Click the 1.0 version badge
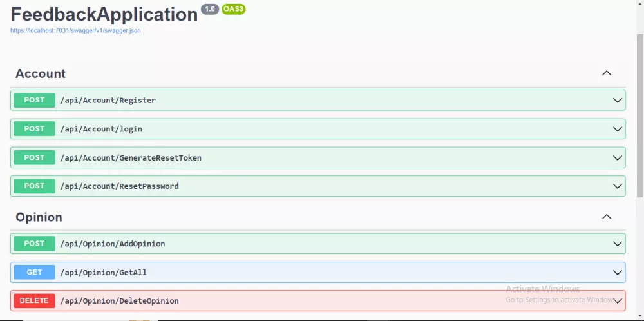This screenshot has height=321, width=644. coord(210,8)
